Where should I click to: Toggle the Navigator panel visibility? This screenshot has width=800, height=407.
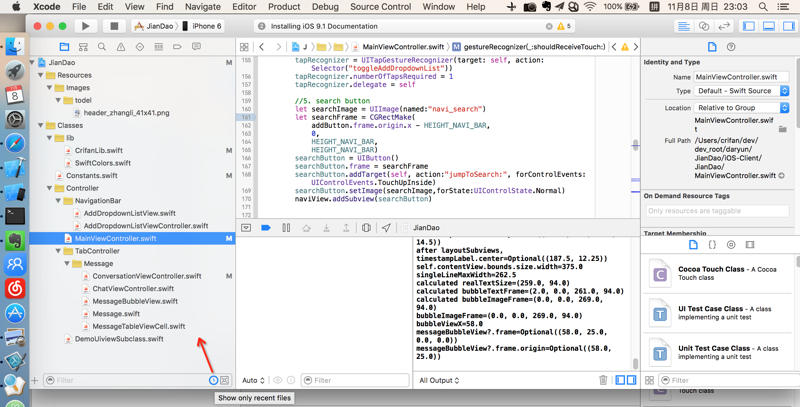click(749, 26)
